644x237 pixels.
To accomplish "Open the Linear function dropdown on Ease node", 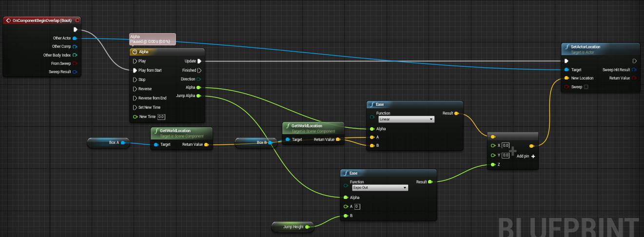I will pos(406,119).
